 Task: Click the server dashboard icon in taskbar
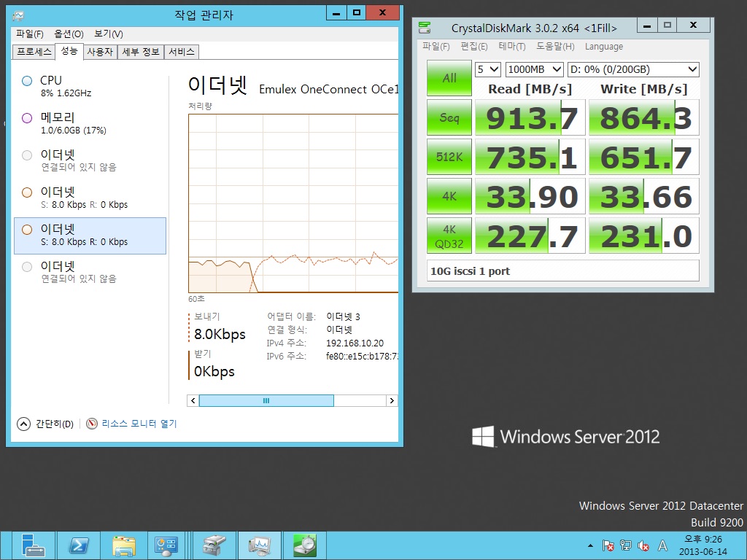click(166, 545)
